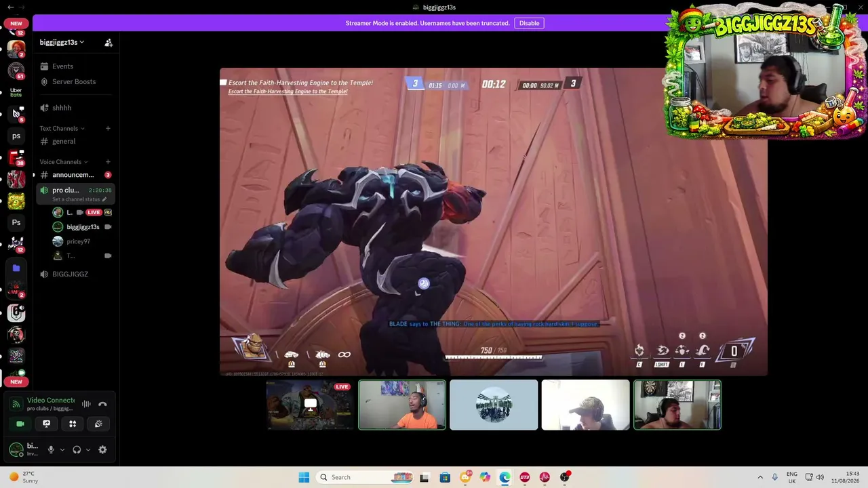Click Set a channel status link
The height and width of the screenshot is (488, 868).
point(79,199)
